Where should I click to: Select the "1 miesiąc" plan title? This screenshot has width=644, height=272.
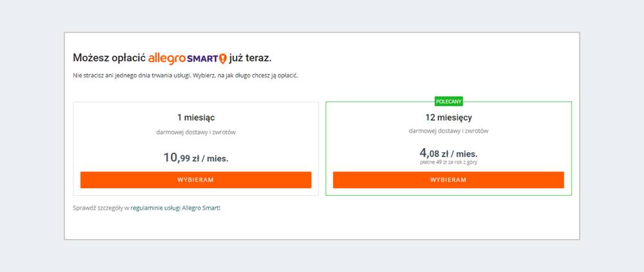pos(195,117)
